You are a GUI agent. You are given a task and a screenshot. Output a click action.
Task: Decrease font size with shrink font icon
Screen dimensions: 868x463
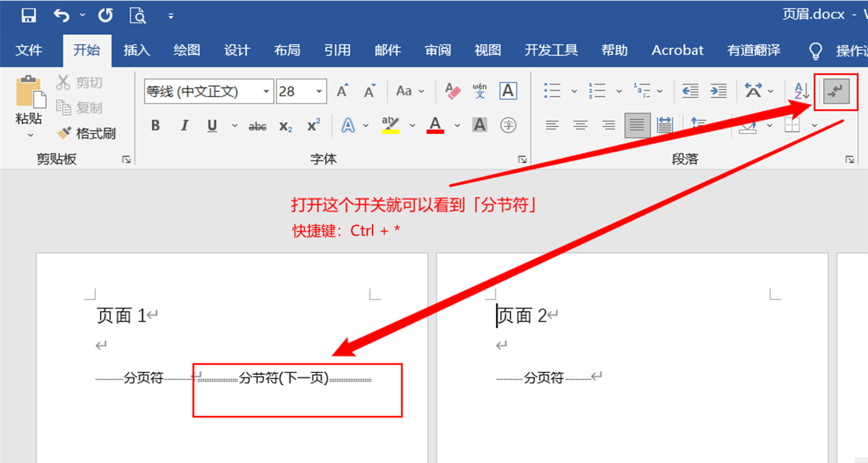point(370,91)
